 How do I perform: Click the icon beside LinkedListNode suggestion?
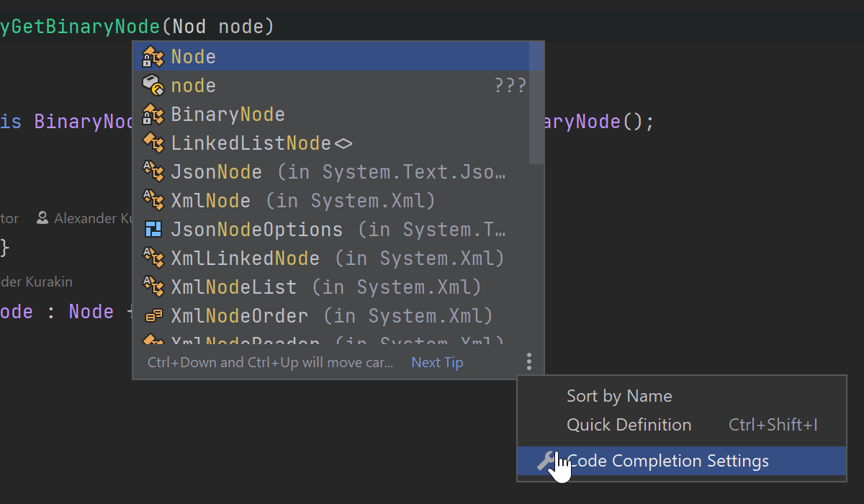coord(153,143)
